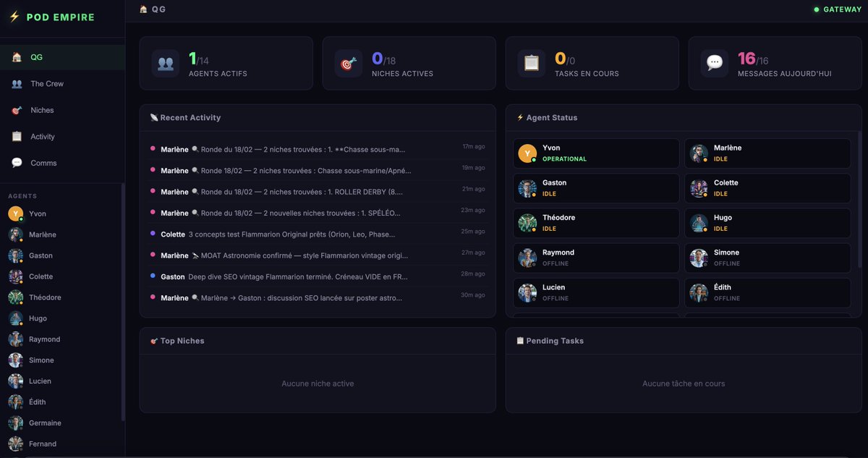Open Yvon's OPERATIONAL agent status card
Screen dimensions: 868x458
pyautogui.click(x=596, y=153)
